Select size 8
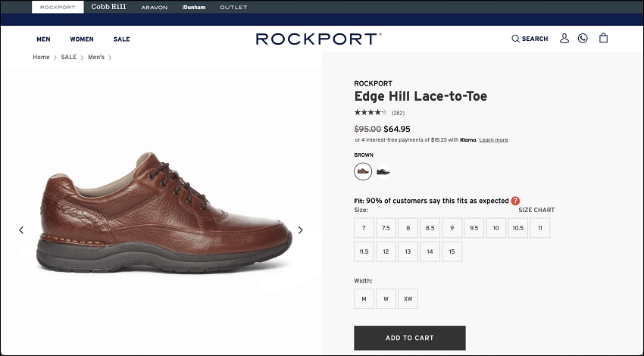The image size is (644, 356). click(408, 228)
